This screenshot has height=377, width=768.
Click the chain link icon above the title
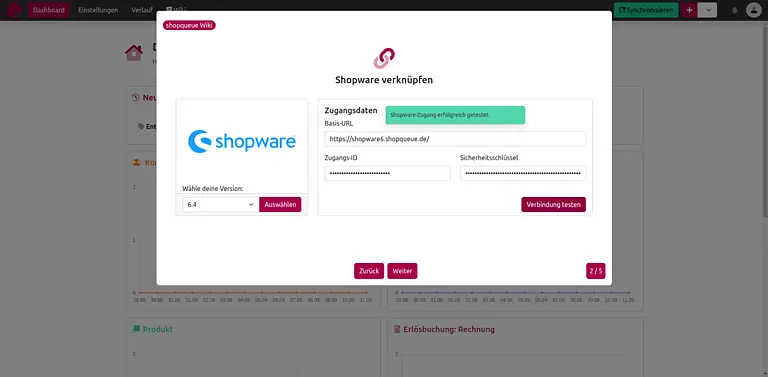pos(384,58)
